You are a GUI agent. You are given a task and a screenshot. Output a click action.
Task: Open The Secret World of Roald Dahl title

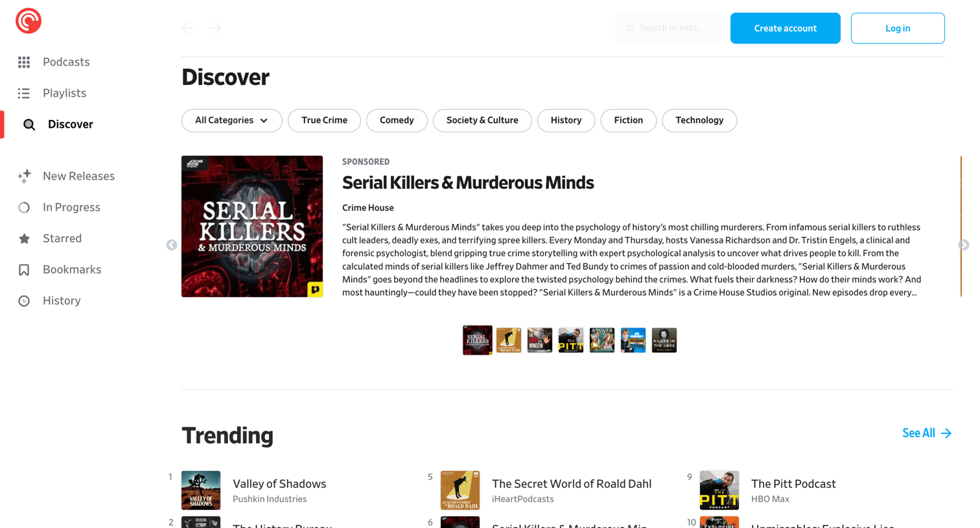[572, 484]
